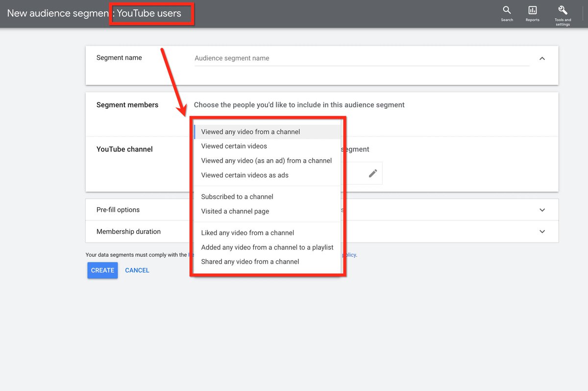The height and width of the screenshot is (391, 588).
Task: Click the pencil edit icon for YouTube channel
Action: pyautogui.click(x=373, y=173)
